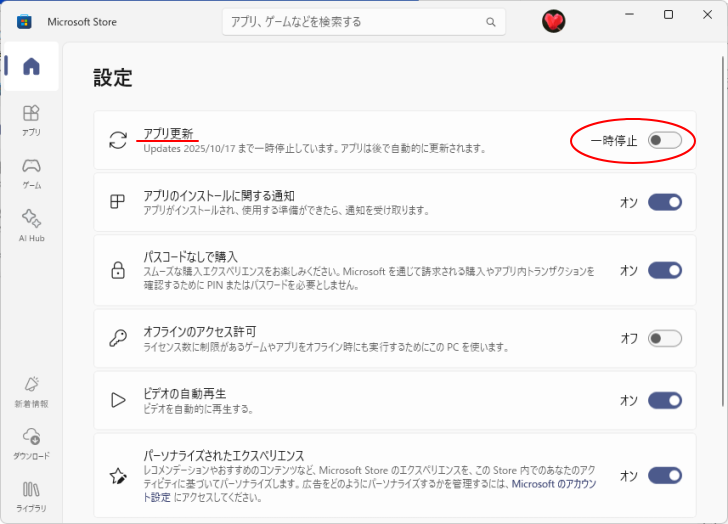The image size is (728, 524).
Task: Maximize the Microsoft Store window
Action: point(668,14)
